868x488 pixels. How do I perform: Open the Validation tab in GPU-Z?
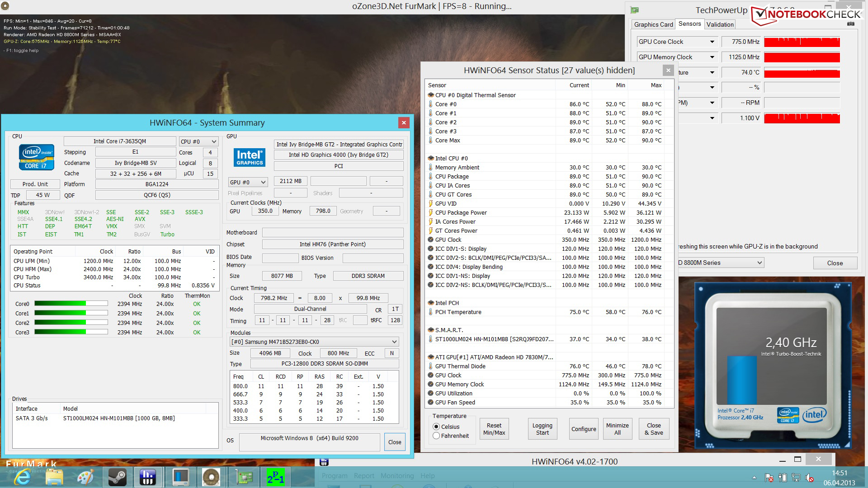tap(720, 24)
